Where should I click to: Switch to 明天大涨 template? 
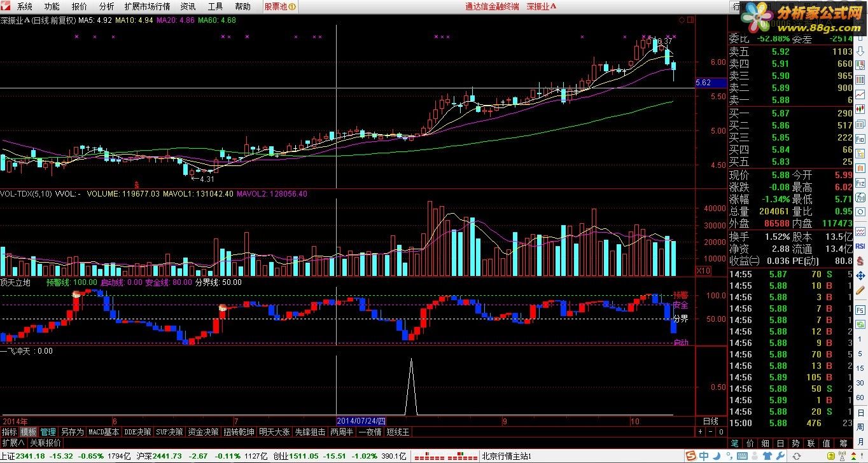[274, 431]
